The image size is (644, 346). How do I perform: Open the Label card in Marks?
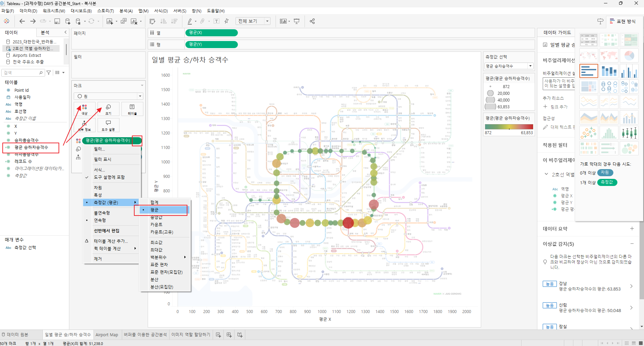[132, 109]
